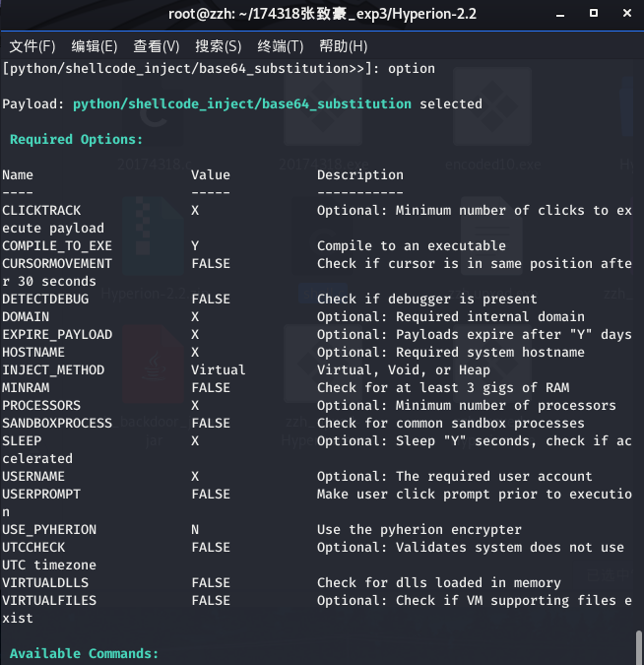Viewport: 644px width, 665px height.
Task: Click the VIRTUALDLLS option name
Action: pos(45,582)
